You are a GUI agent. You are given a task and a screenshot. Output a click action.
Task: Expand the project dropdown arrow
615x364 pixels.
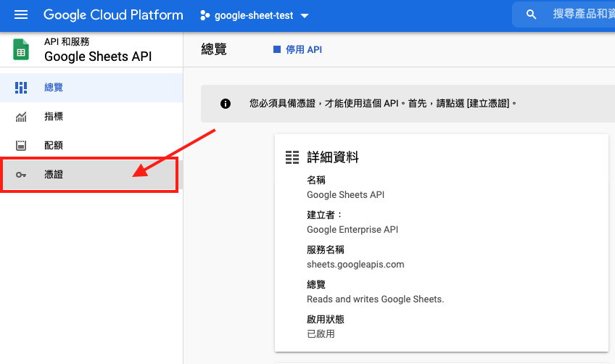(305, 16)
